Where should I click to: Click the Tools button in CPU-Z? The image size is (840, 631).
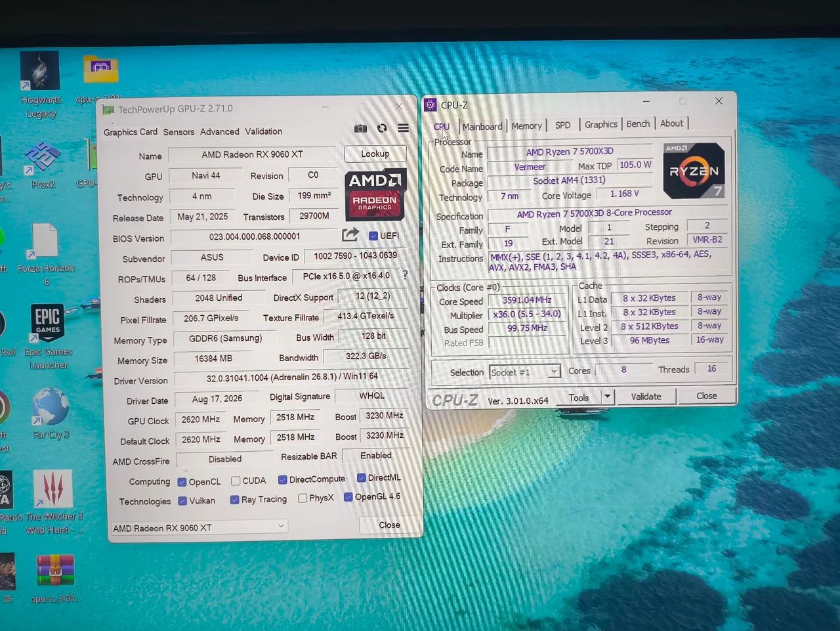(x=578, y=397)
